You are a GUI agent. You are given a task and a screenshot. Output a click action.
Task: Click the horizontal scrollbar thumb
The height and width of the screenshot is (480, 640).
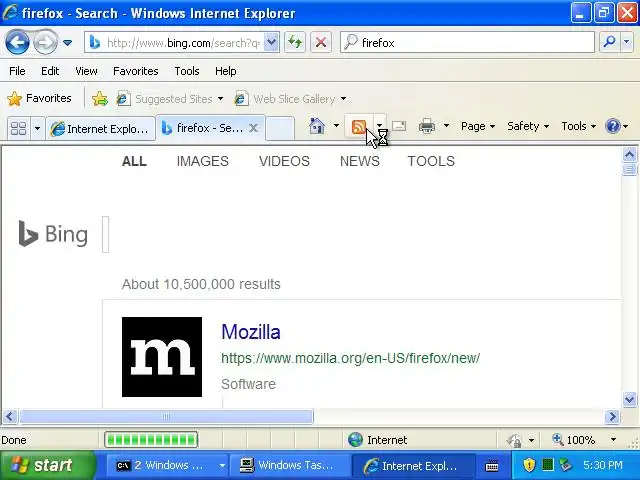(x=166, y=417)
